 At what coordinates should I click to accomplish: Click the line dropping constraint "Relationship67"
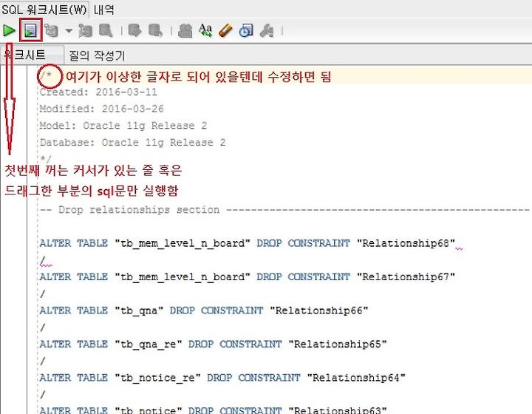tap(247, 276)
